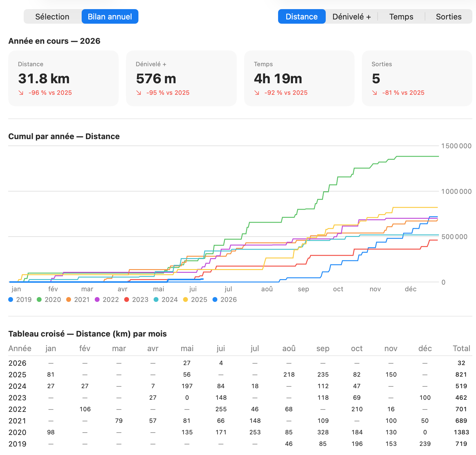Click the down-arrow trend icon on Dénivelé card
This screenshot has width=476, height=455.
(139, 93)
